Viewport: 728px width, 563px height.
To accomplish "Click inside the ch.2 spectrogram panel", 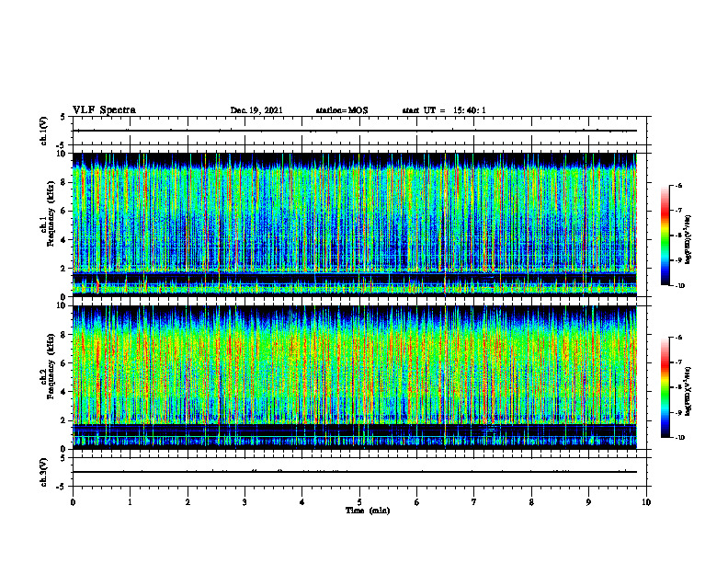I will pyautogui.click(x=355, y=377).
